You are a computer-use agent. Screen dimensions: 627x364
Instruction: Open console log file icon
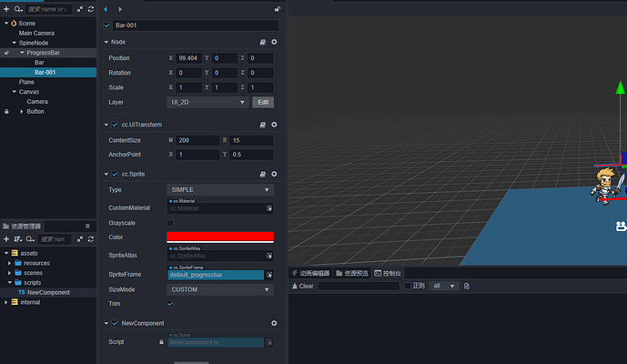467,286
